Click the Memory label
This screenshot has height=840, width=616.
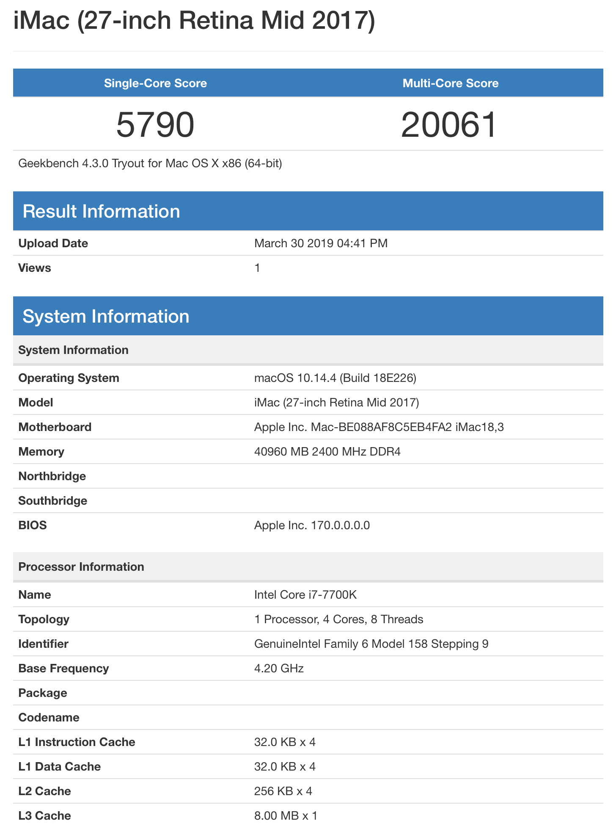click(x=41, y=452)
